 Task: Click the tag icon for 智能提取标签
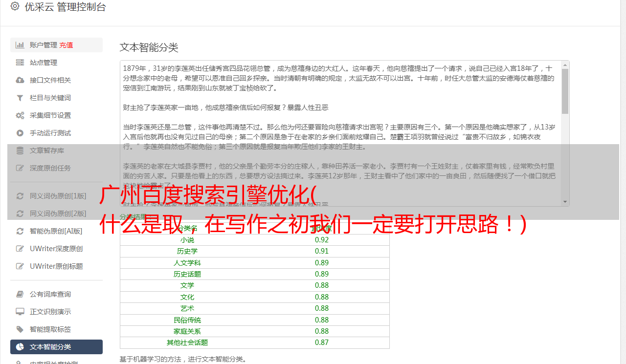[x=20, y=329]
